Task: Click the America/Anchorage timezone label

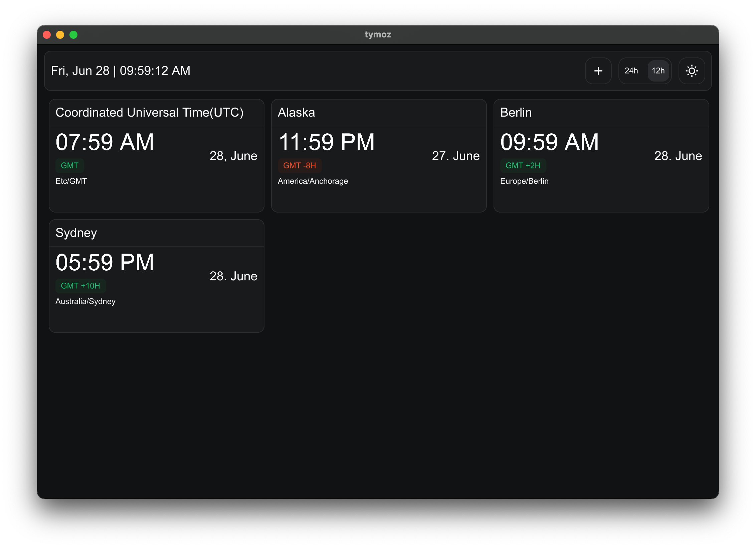Action: pyautogui.click(x=313, y=181)
